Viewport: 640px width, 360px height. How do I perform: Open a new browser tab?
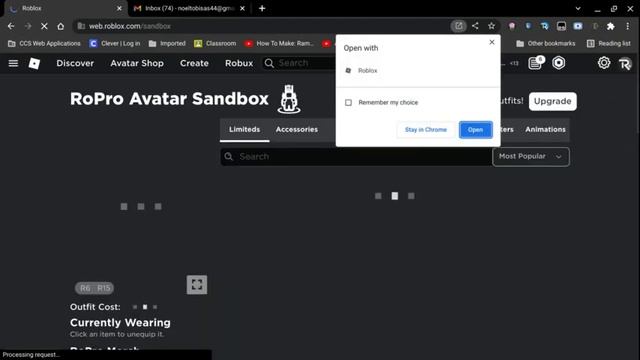tap(262, 8)
